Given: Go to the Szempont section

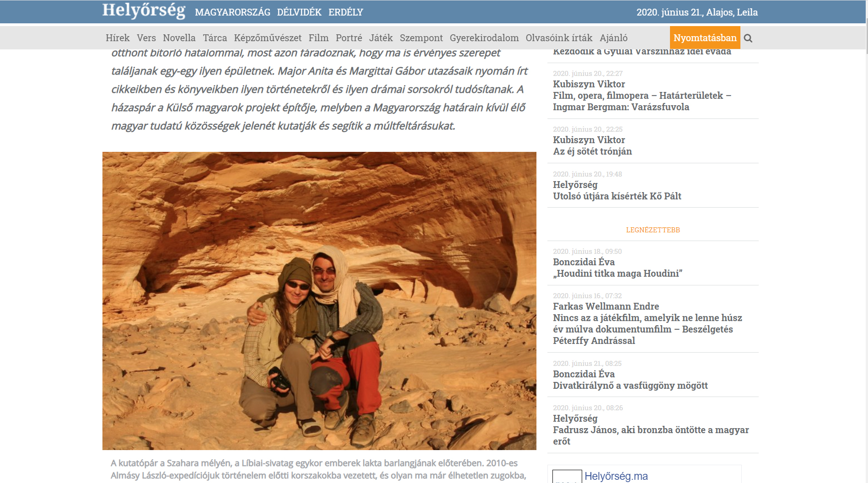Looking at the screenshot, I should pyautogui.click(x=421, y=38).
